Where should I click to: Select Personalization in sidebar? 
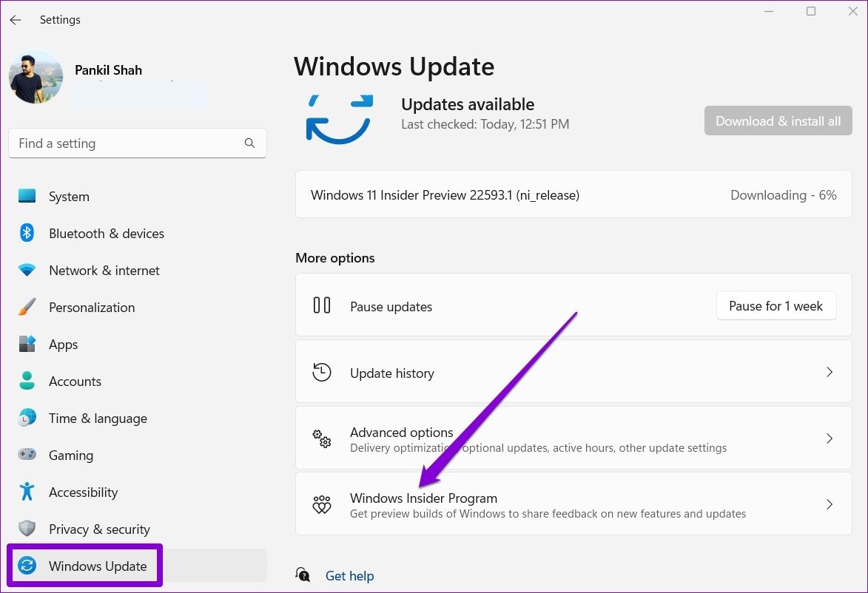(138, 308)
